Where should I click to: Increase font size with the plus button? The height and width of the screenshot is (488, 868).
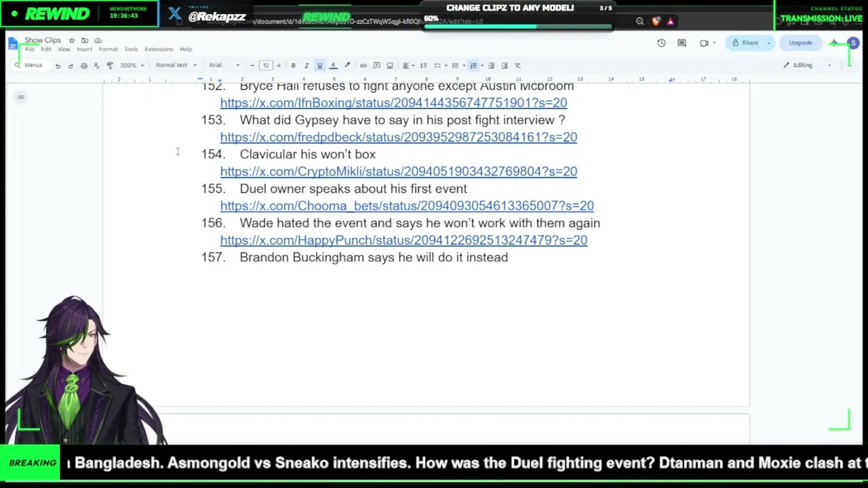tap(279, 66)
